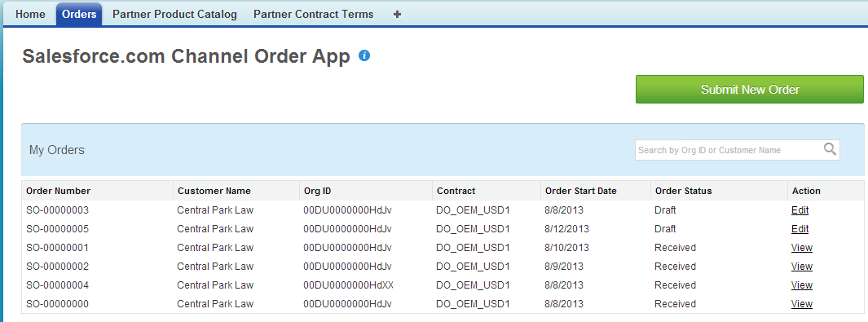Image resolution: width=868 pixels, height=322 pixels.
Task: Click View for order SO-00000002
Action: point(801,266)
